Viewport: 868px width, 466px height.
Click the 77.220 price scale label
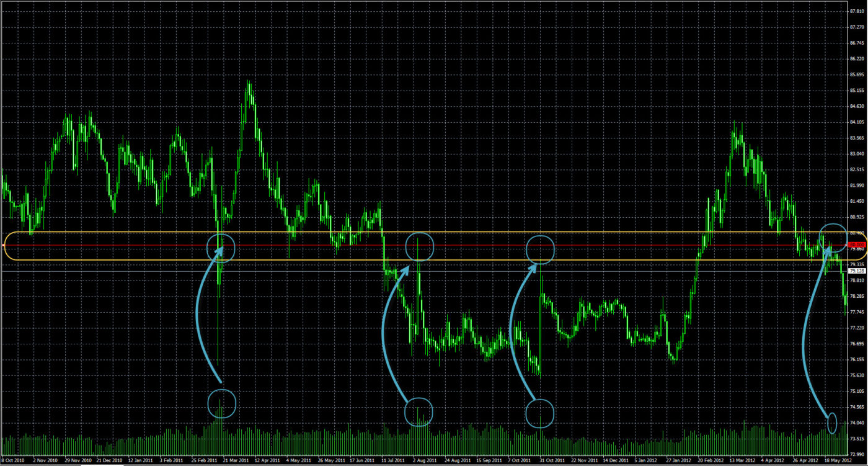(x=857, y=328)
